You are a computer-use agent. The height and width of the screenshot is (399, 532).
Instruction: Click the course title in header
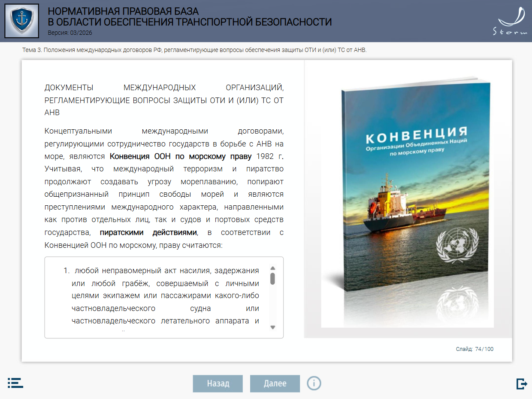[x=189, y=17]
